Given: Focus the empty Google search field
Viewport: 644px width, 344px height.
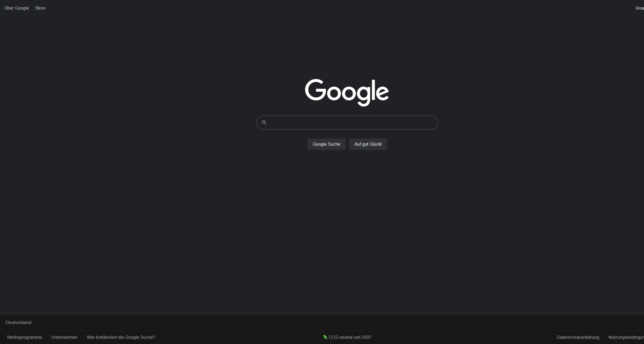Looking at the screenshot, I should pyautogui.click(x=351, y=122).
